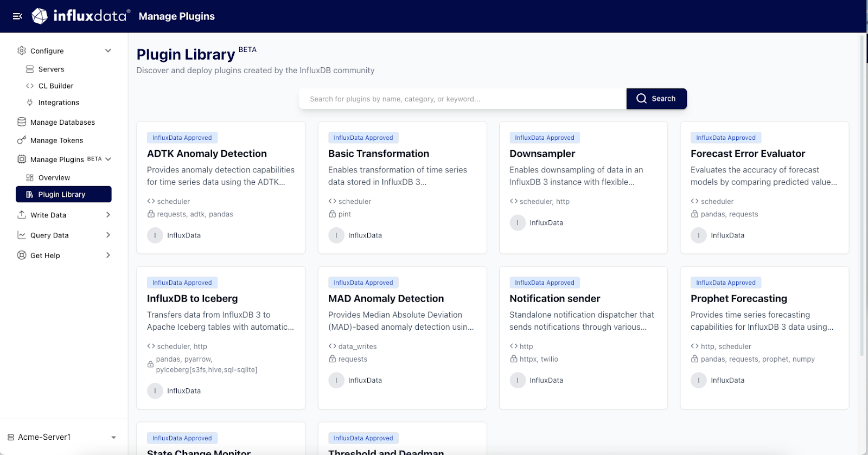868x455 pixels.
Task: Click InfluxData Approved badge on Downsampler
Action: (x=545, y=138)
